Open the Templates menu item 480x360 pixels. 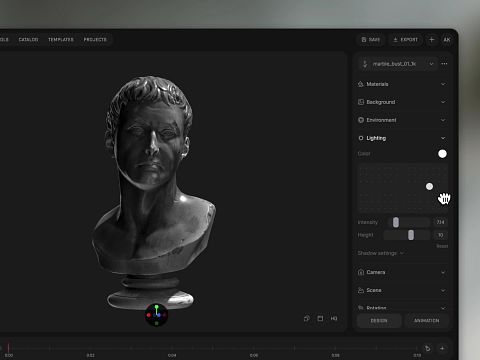click(61, 40)
